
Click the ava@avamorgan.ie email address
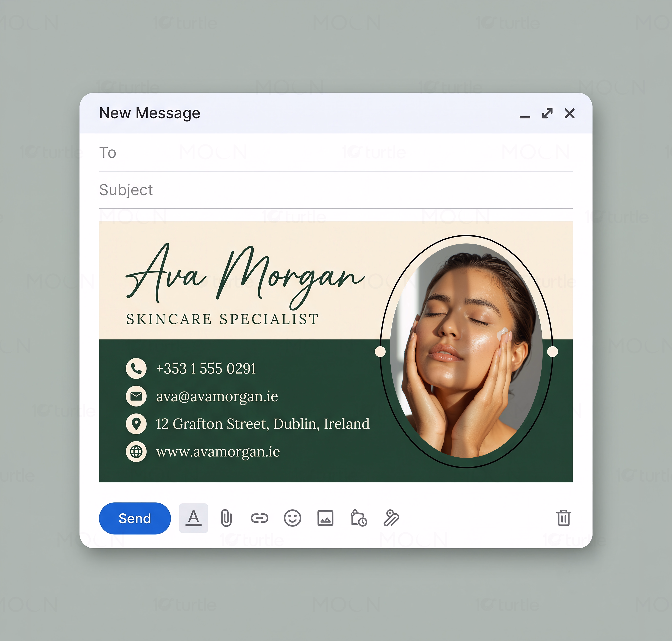pos(217,396)
